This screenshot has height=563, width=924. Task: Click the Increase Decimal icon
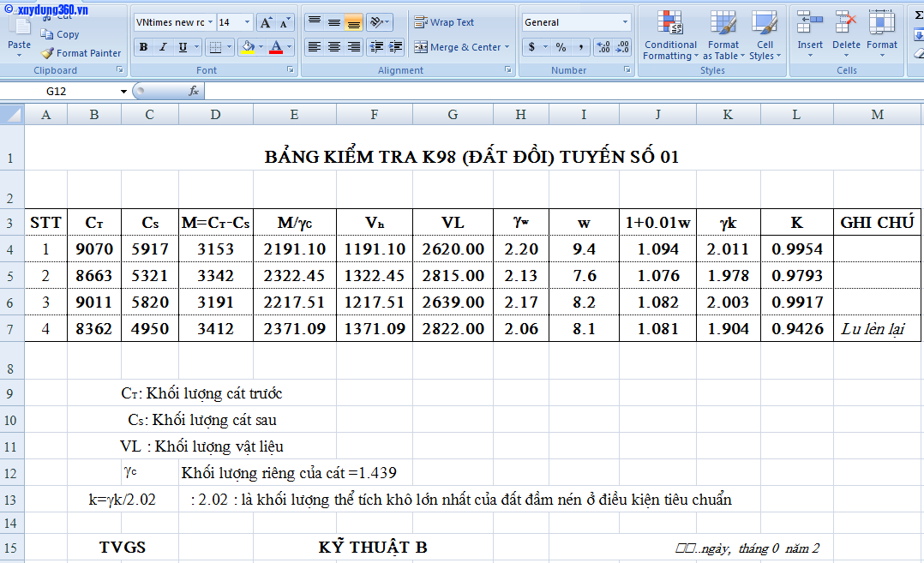603,47
